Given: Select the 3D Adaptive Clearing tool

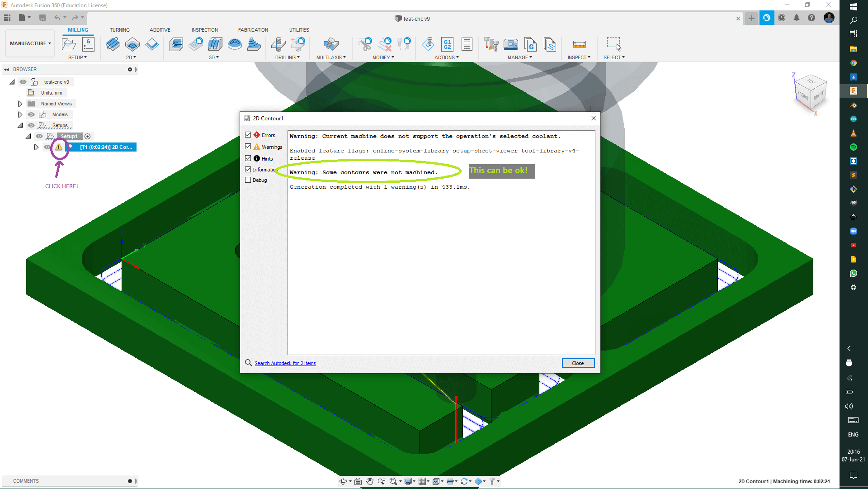Looking at the screenshot, I should pos(176,44).
